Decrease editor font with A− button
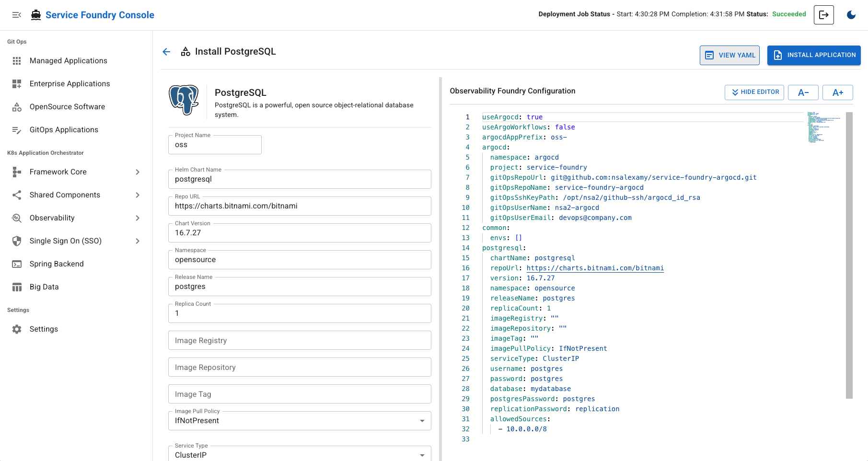 click(803, 92)
